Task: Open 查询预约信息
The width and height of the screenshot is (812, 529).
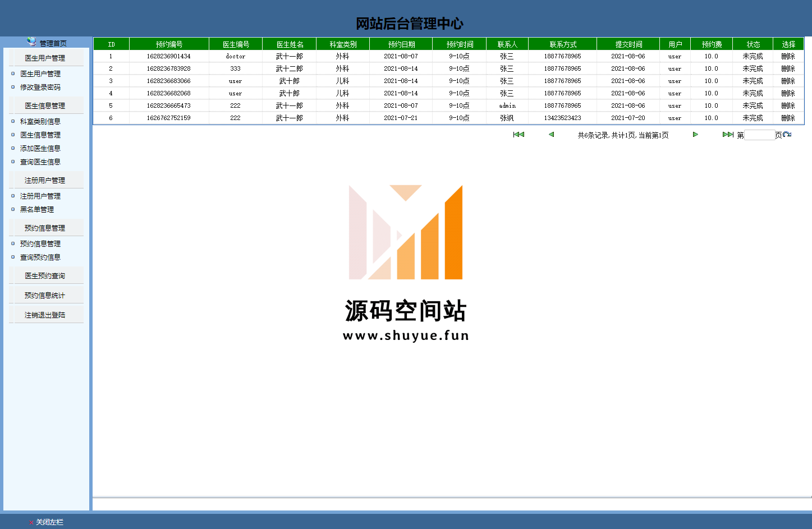Action: coord(40,257)
